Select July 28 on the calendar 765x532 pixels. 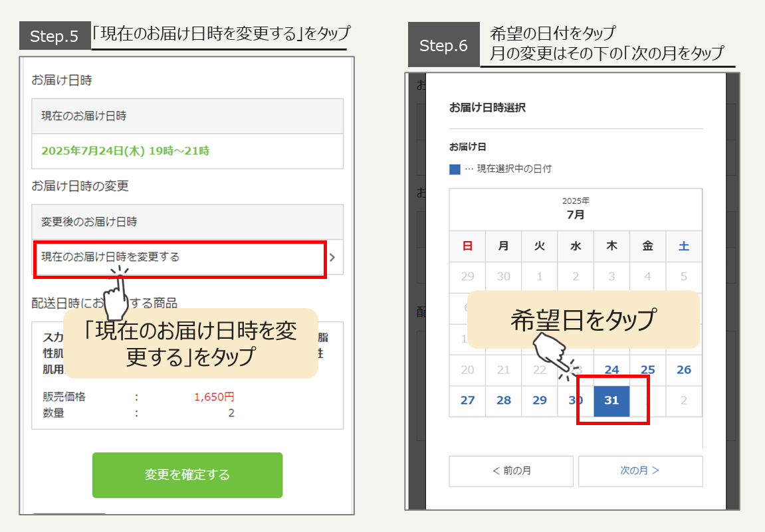coord(503,400)
